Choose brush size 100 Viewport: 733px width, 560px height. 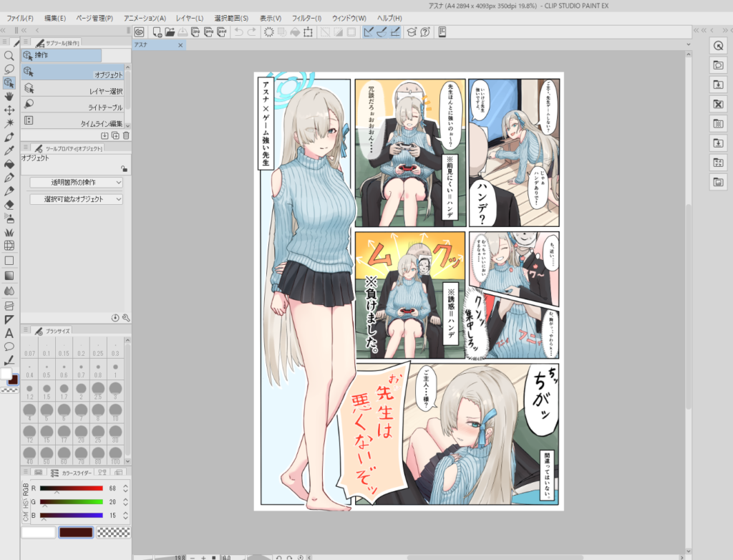coord(115,455)
